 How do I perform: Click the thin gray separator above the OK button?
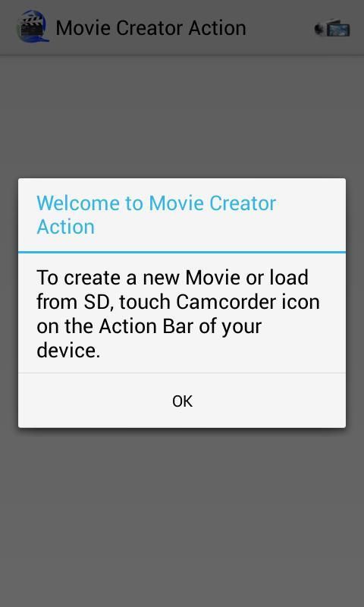(x=182, y=373)
